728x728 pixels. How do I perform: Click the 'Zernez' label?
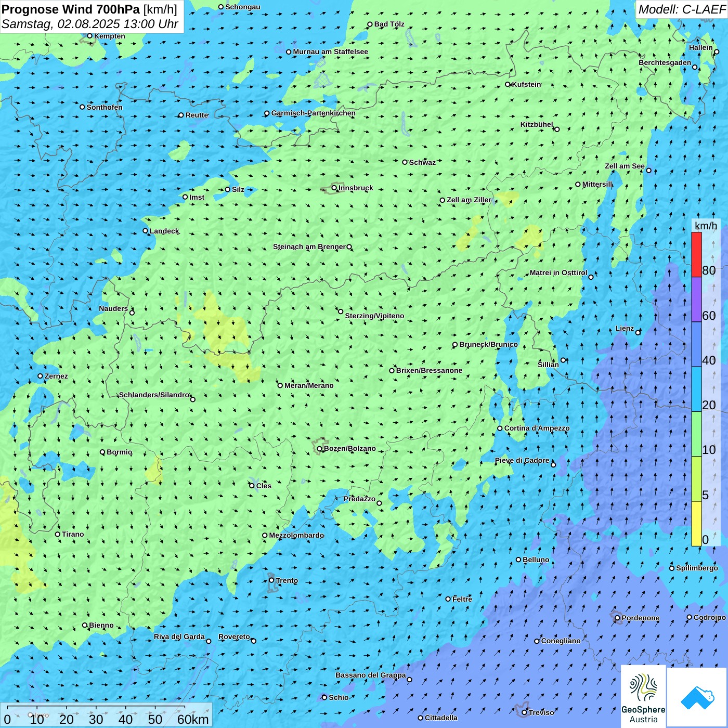56,376
